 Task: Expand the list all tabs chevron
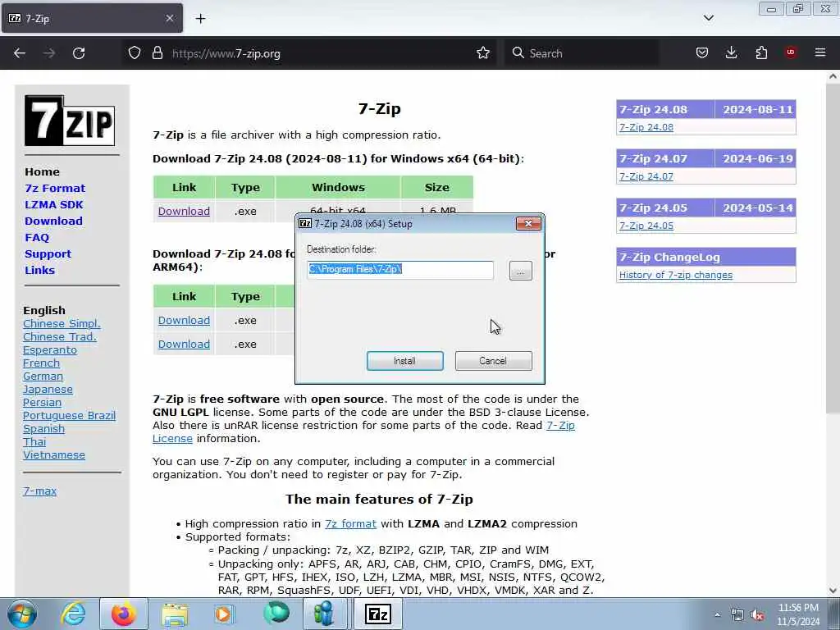pyautogui.click(x=708, y=18)
